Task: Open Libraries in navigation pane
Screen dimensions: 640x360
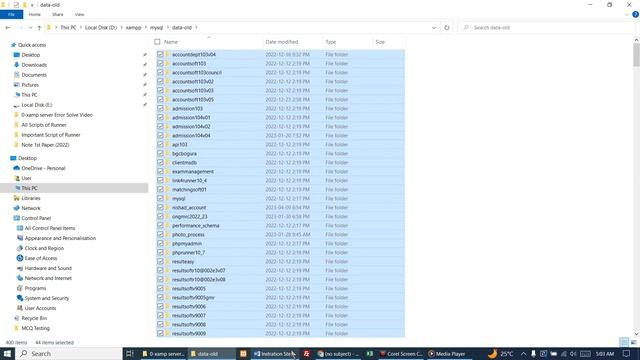Action: click(31, 198)
